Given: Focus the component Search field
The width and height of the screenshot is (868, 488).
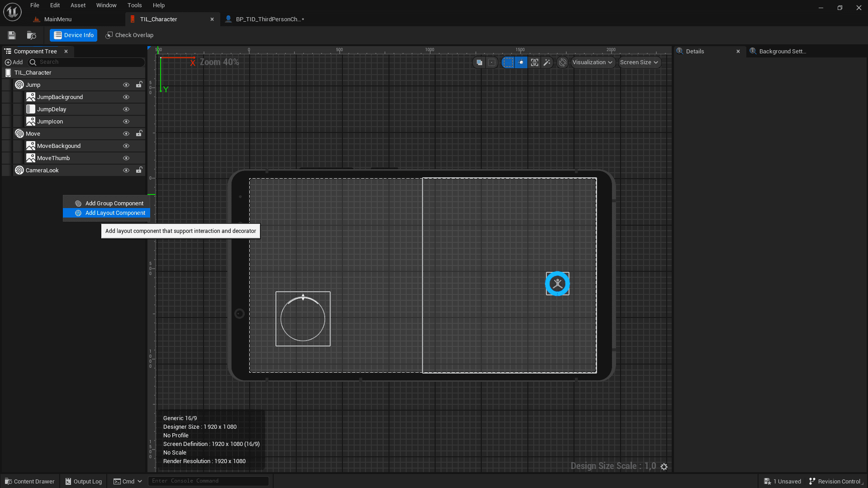Looking at the screenshot, I should [x=87, y=62].
